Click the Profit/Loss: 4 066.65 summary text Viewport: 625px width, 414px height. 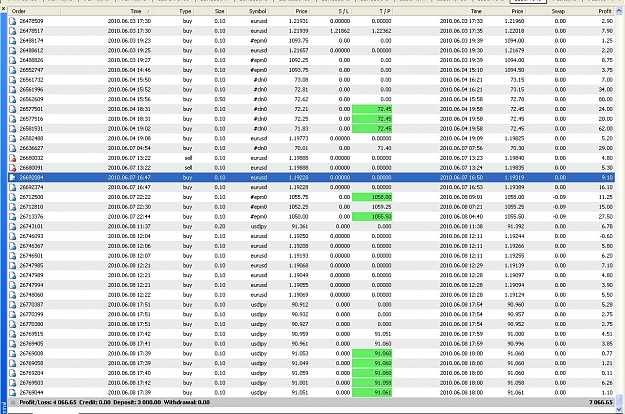tap(48, 402)
